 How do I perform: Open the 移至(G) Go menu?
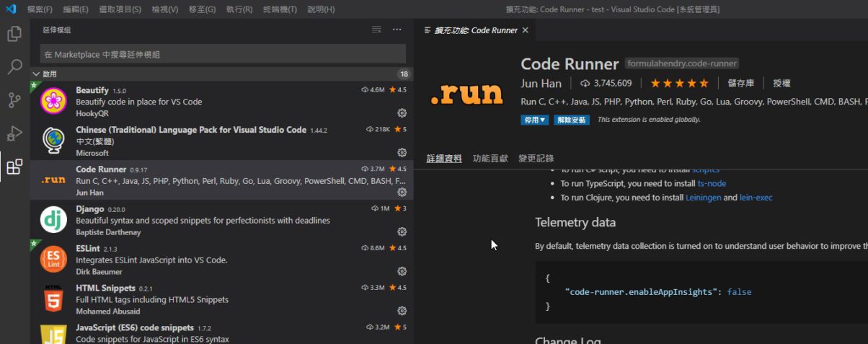point(202,9)
